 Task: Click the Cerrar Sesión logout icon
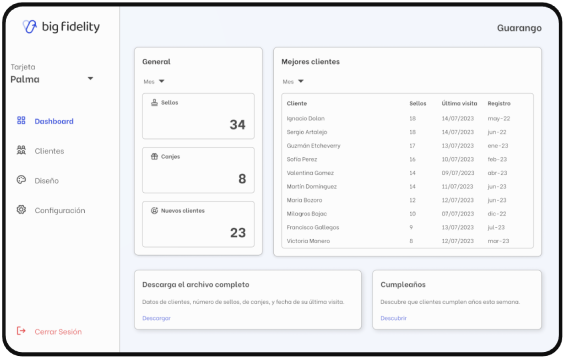21,331
